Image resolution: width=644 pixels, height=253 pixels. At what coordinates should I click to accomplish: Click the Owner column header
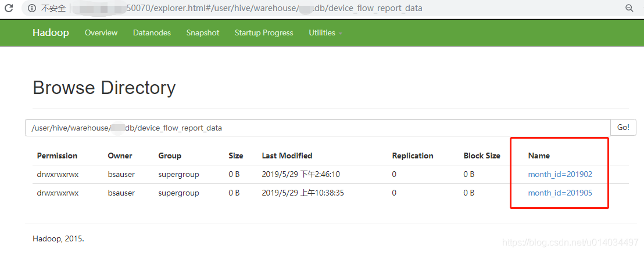(120, 156)
